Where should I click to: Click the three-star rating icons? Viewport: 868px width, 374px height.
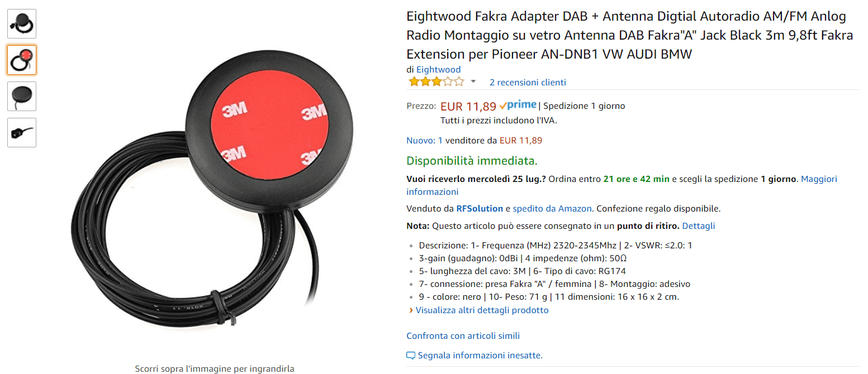pyautogui.click(x=437, y=82)
